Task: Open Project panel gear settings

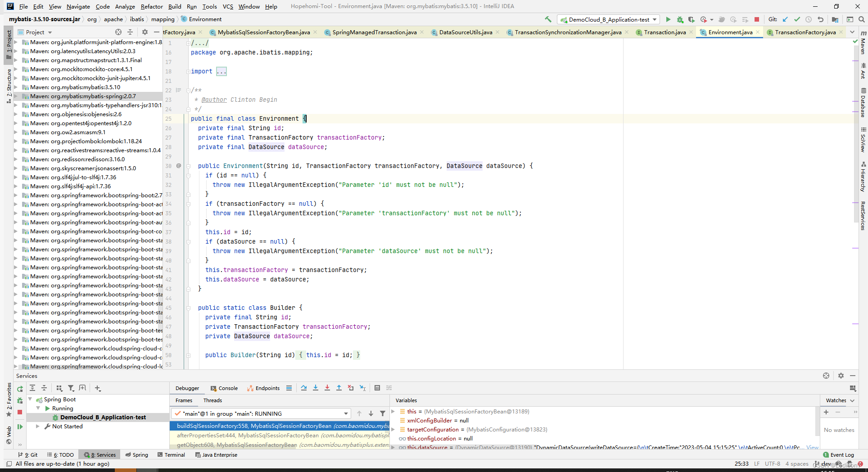Action: tap(145, 32)
